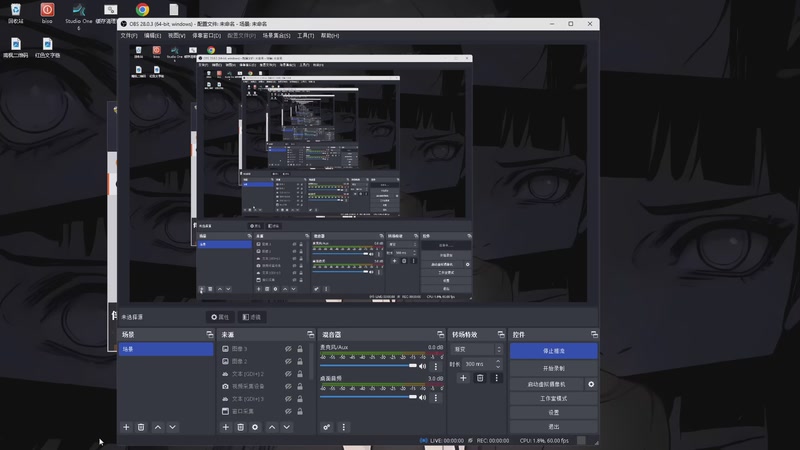
Task: Remove scene transition with trash icon
Action: (x=480, y=378)
